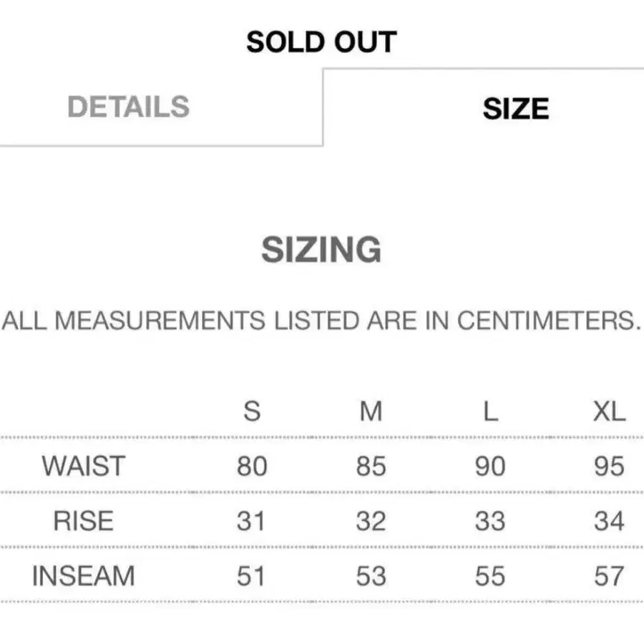The width and height of the screenshot is (644, 644).
Task: Click the waist value 95 for size XL
Action: point(609,466)
